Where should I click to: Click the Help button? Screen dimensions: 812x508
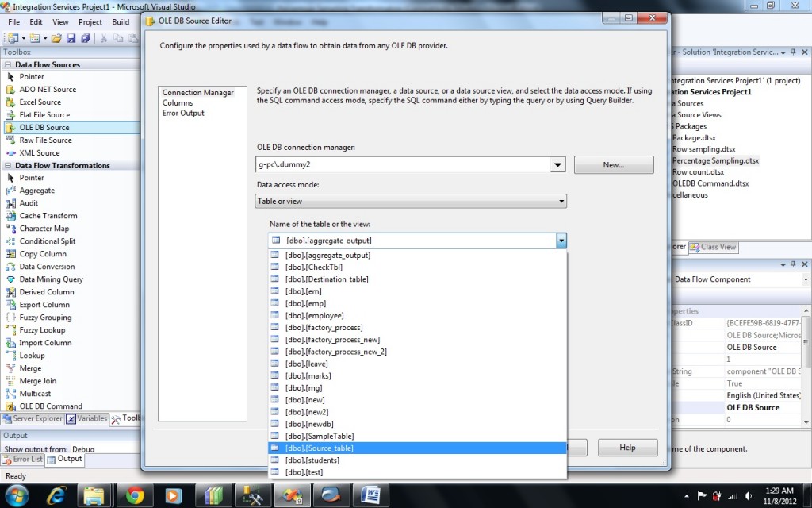tap(627, 448)
